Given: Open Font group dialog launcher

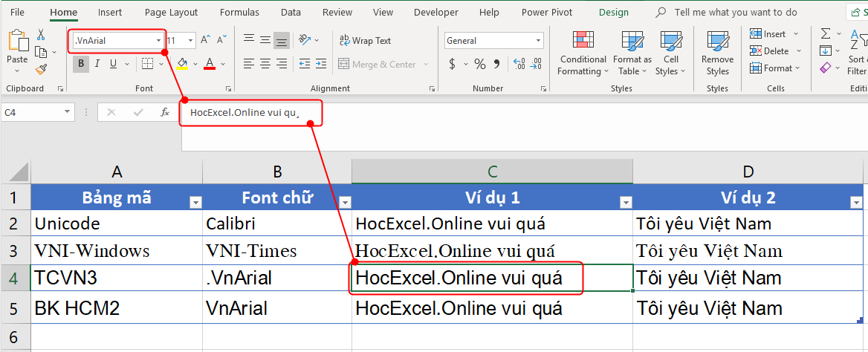Looking at the screenshot, I should tap(227, 88).
